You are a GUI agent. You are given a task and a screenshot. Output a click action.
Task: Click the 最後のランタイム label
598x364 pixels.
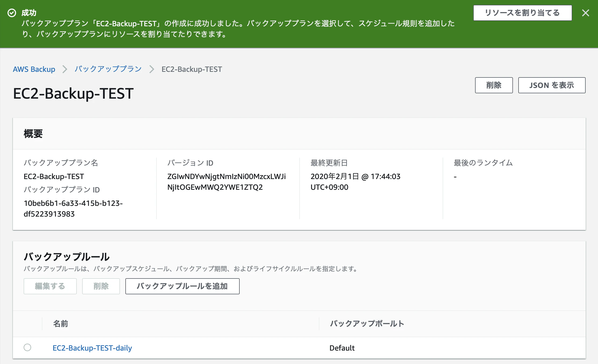pyautogui.click(x=483, y=163)
